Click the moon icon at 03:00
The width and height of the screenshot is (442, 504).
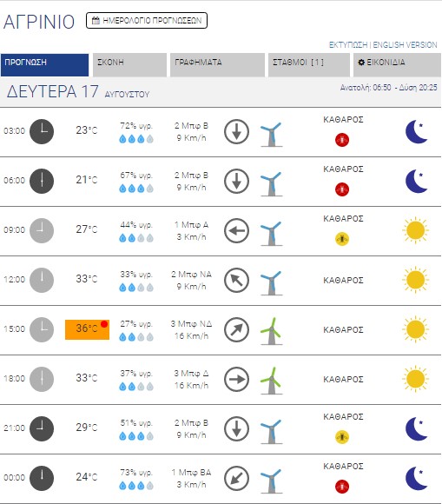pos(416,131)
